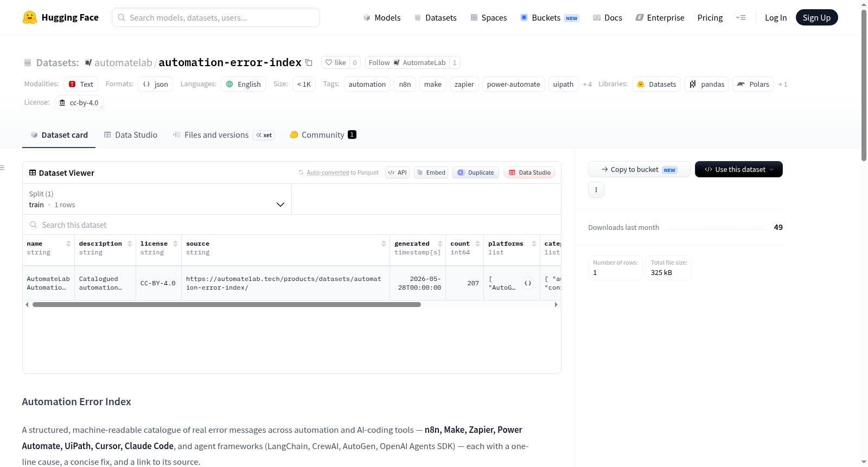Open the automatelab owner link
The height and width of the screenshot is (467, 868).
[123, 62]
